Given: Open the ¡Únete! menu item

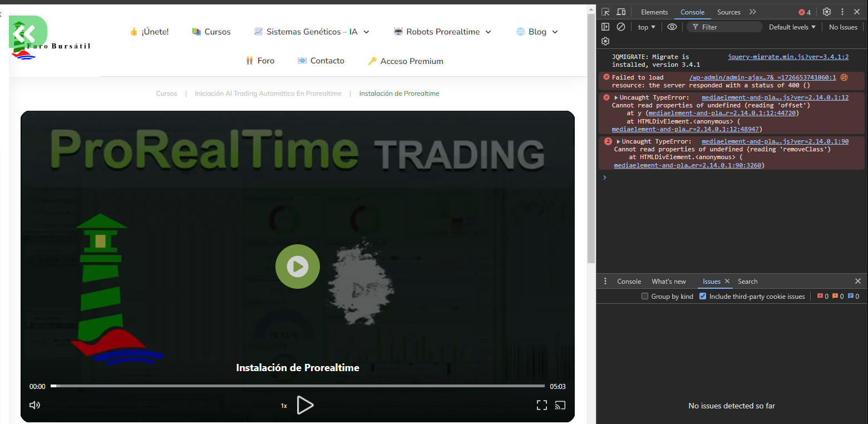Looking at the screenshot, I should point(149,32).
